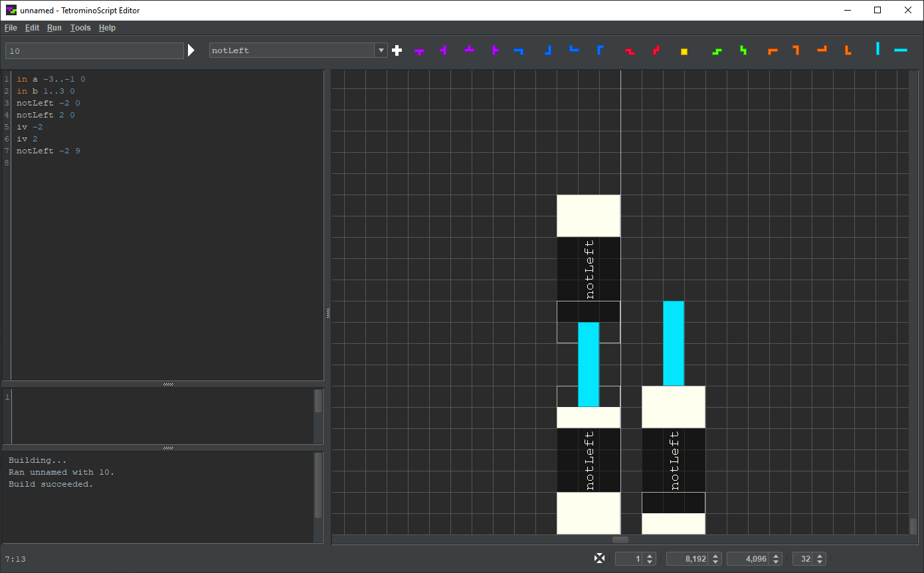Decrease the 8,192 spinner value
Viewport: 924px width, 573px height.
click(x=715, y=562)
